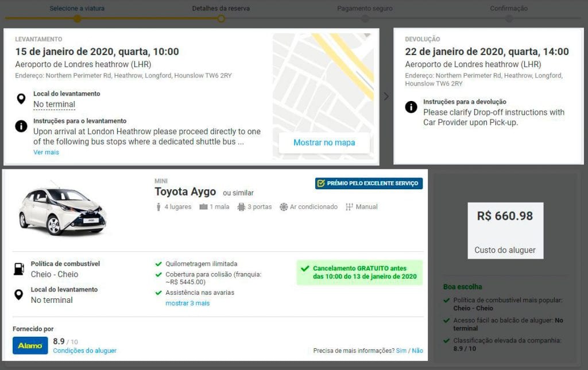Answer 'Sim' to needing more information
The width and height of the screenshot is (588, 370).
(x=401, y=350)
